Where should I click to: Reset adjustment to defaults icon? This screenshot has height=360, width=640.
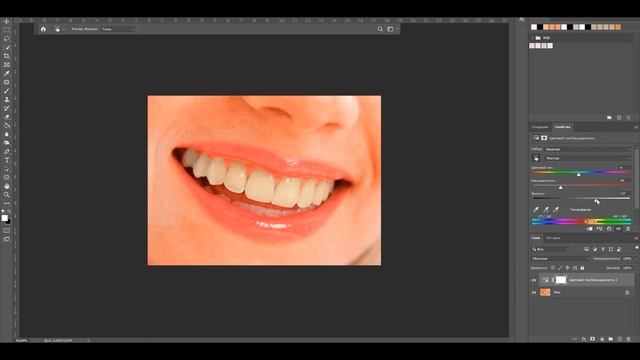609,229
